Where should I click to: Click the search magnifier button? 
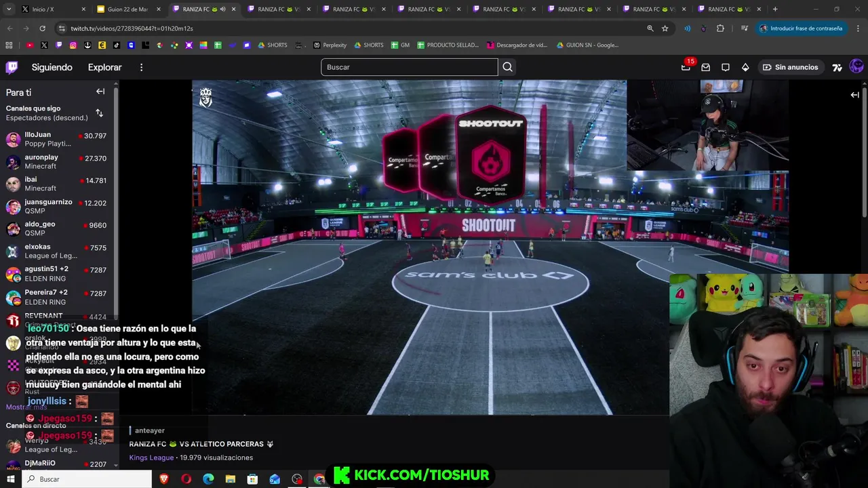pos(507,67)
